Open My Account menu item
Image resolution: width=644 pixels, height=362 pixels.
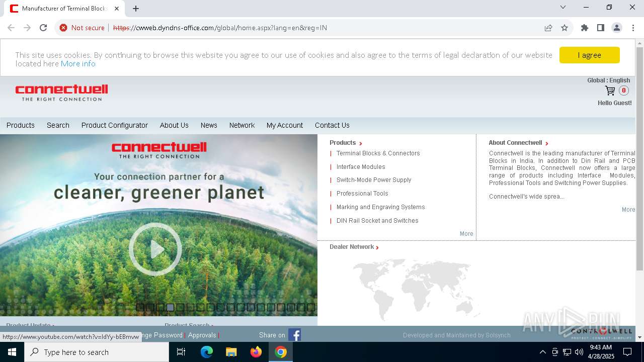pyautogui.click(x=285, y=125)
